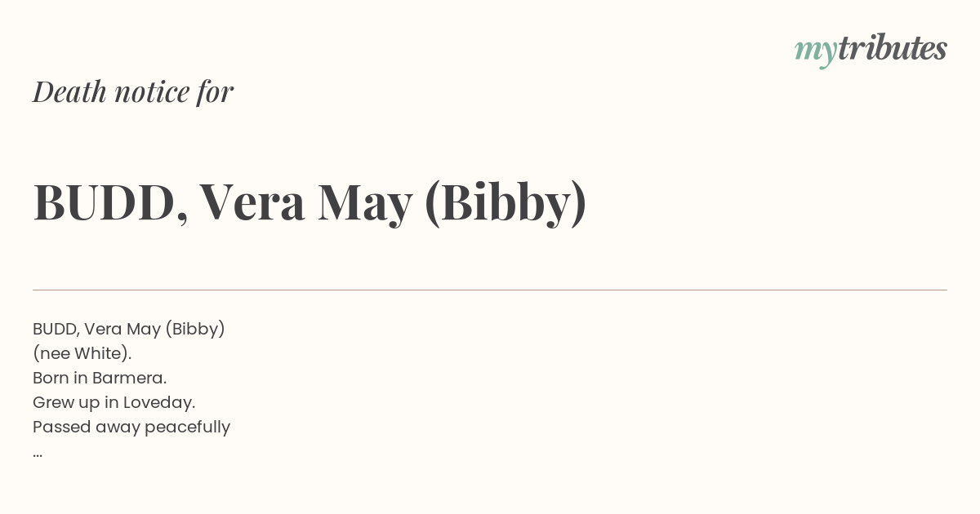The width and height of the screenshot is (980, 514).
Task: Click the "(nee White)." line
Action: click(82, 353)
